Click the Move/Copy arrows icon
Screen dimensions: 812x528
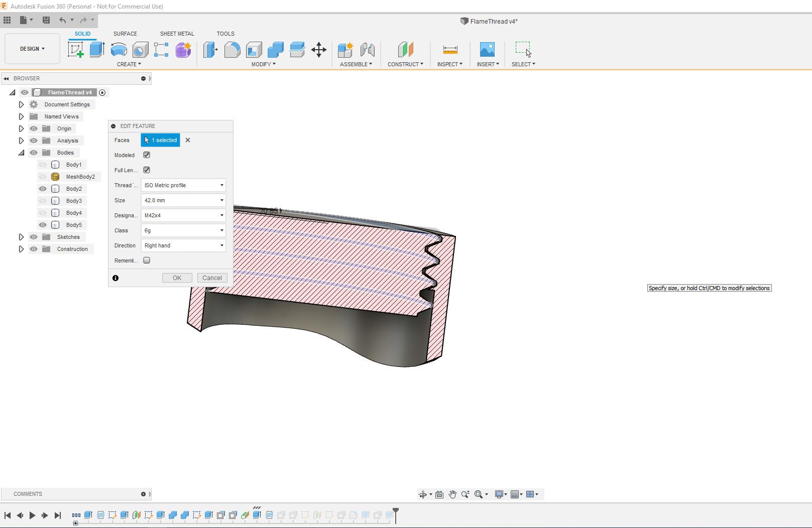[x=319, y=50]
